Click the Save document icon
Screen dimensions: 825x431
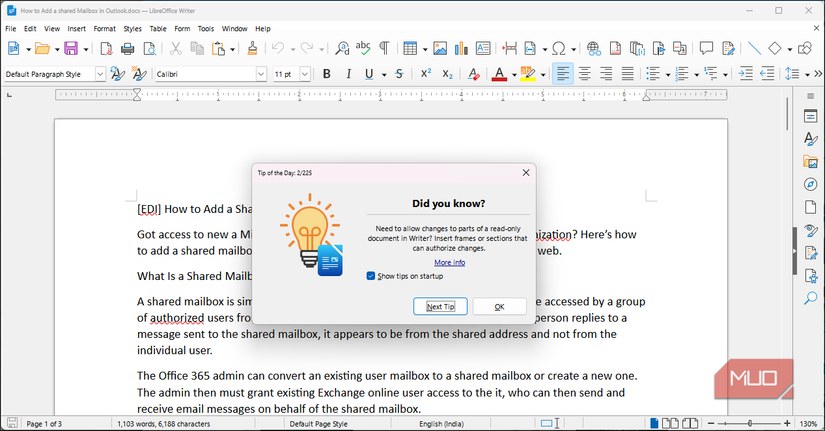point(69,48)
